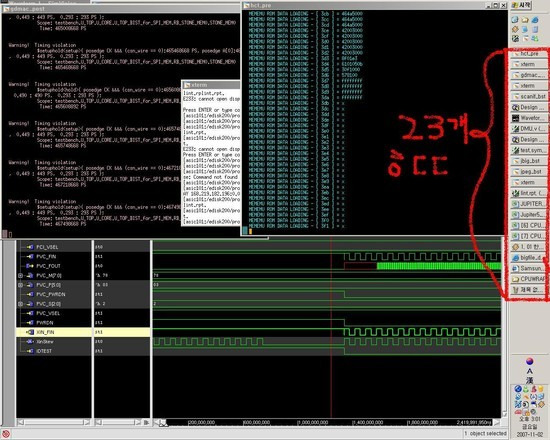This screenshot has width=550, height=440.
Task: Switch to [7] CPU taskbar button
Action: point(529,236)
